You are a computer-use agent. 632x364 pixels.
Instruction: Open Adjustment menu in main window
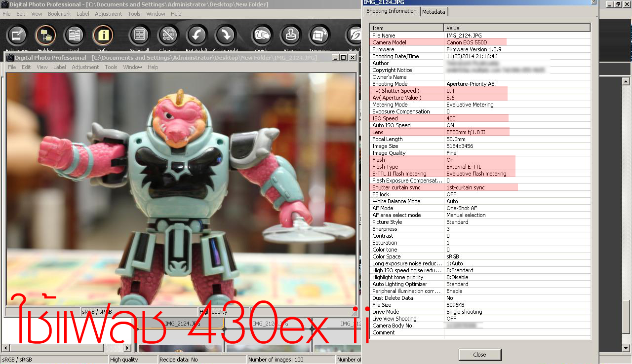[109, 14]
